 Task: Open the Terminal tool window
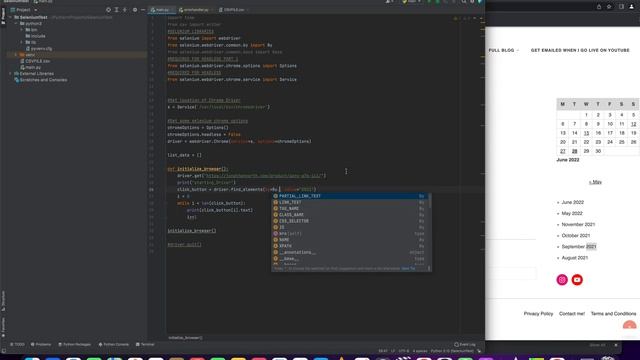coord(145,344)
